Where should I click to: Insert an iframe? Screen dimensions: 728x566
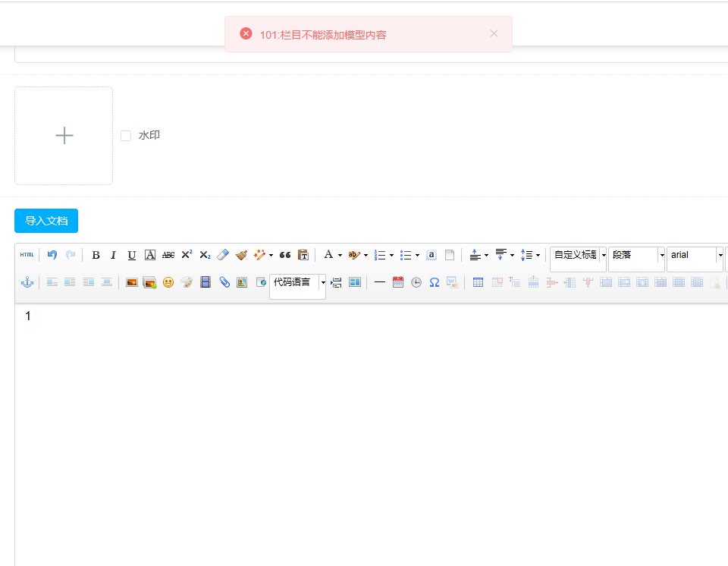point(262,282)
